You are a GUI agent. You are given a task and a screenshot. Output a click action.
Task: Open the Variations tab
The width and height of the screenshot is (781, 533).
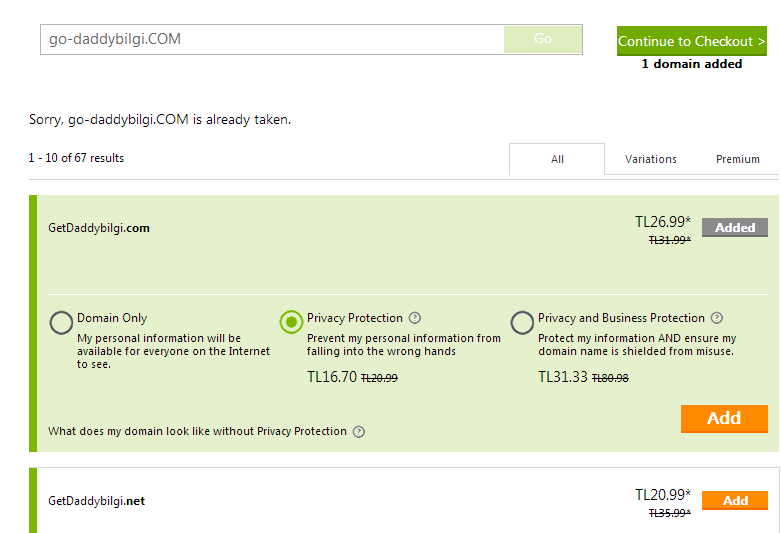point(651,159)
